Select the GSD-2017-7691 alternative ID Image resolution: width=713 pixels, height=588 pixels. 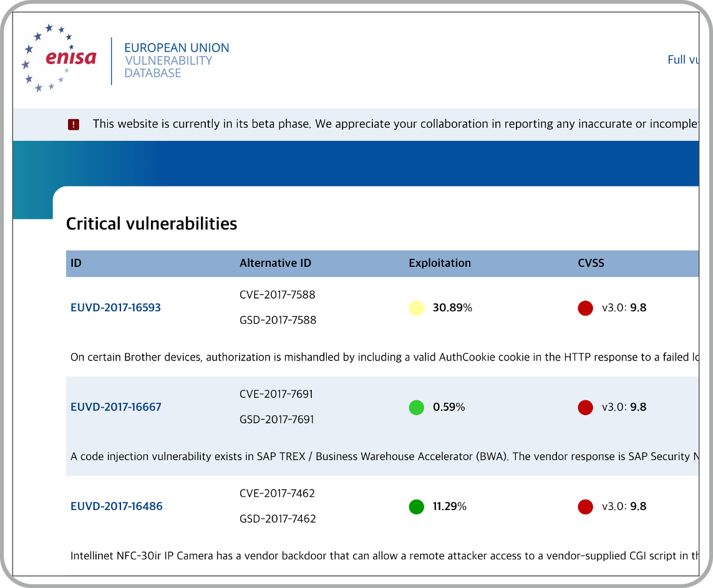(277, 420)
